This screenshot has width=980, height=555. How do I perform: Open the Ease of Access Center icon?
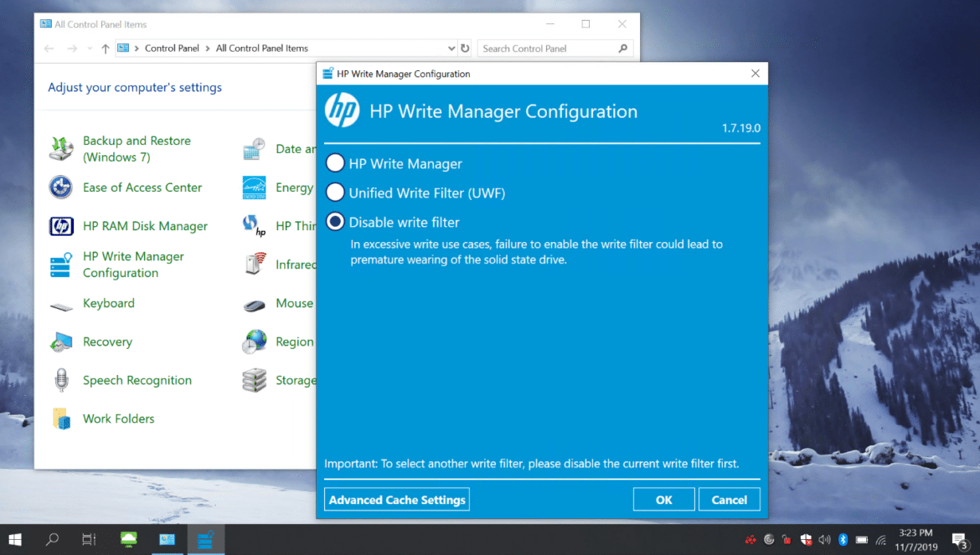[61, 188]
